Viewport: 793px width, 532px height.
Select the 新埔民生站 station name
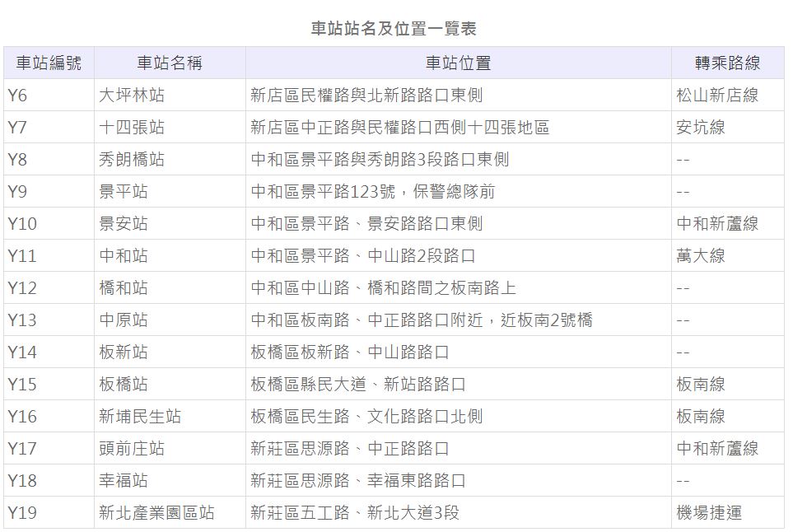coord(140,417)
